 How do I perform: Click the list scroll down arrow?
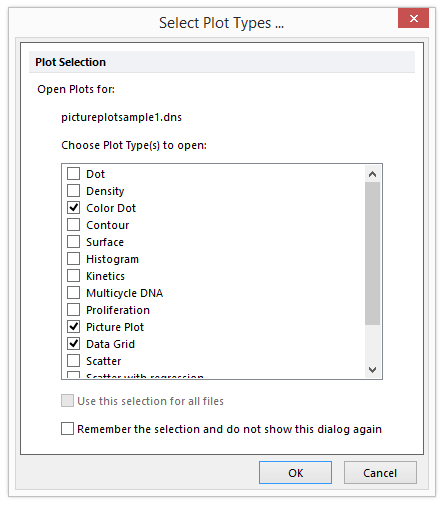[x=372, y=369]
